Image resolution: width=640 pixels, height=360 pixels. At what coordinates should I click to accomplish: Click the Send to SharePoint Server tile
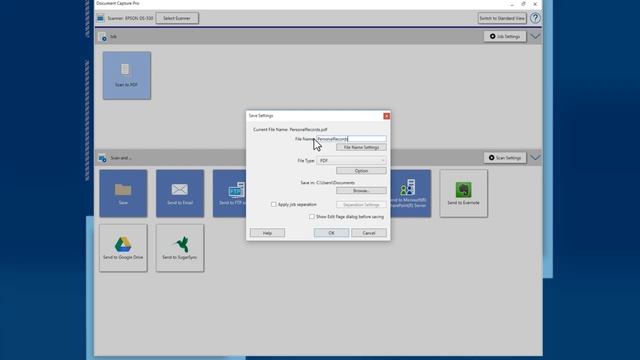(410, 193)
